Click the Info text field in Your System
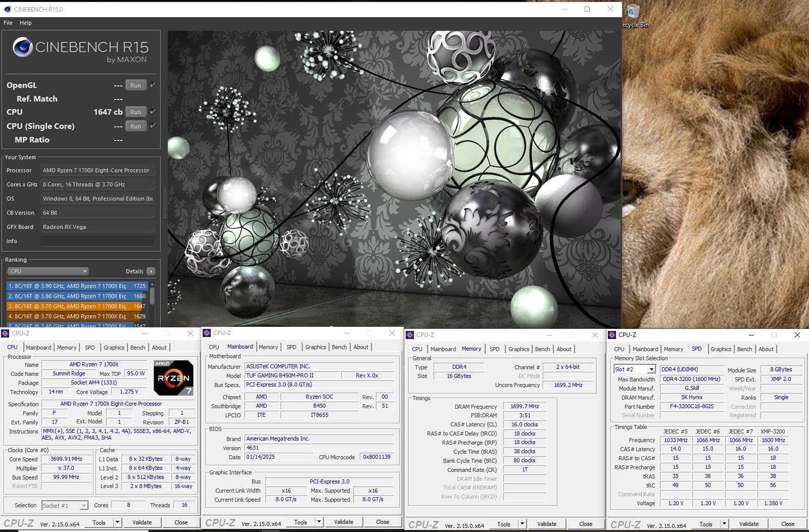 pos(98,241)
